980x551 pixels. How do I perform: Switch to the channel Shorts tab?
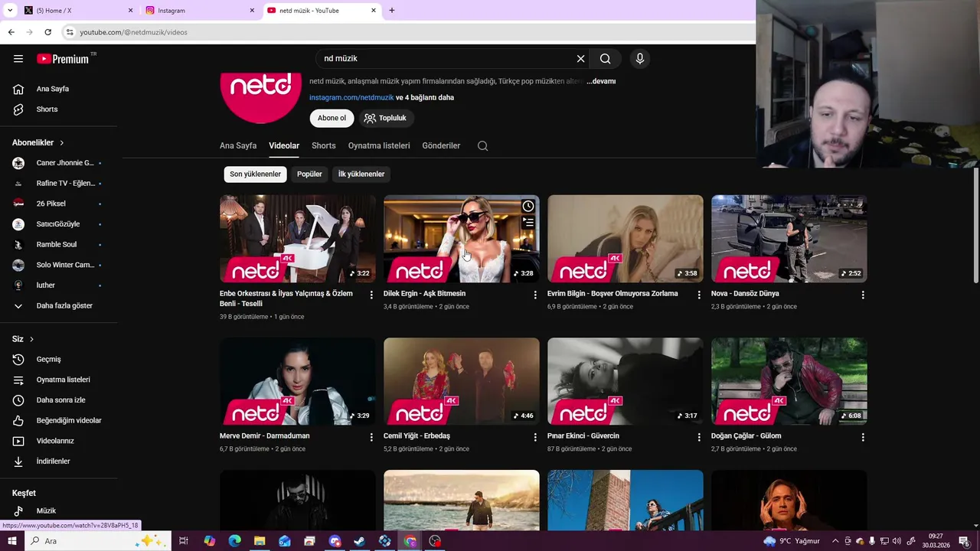324,145
